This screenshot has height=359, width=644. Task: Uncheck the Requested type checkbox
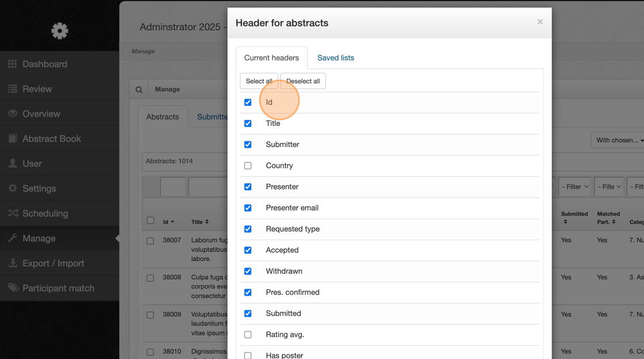pos(248,229)
